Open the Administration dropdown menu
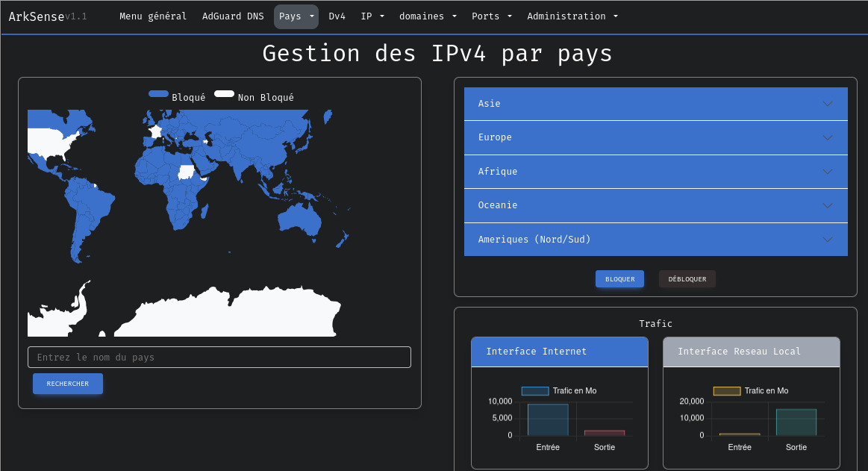Screen dimensions: 868x471 click(572, 16)
